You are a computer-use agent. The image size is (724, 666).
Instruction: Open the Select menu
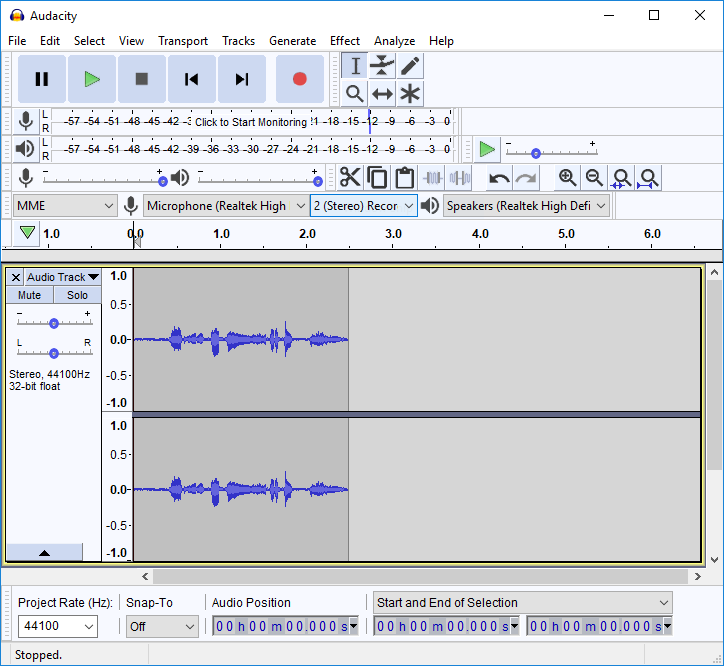(x=89, y=41)
